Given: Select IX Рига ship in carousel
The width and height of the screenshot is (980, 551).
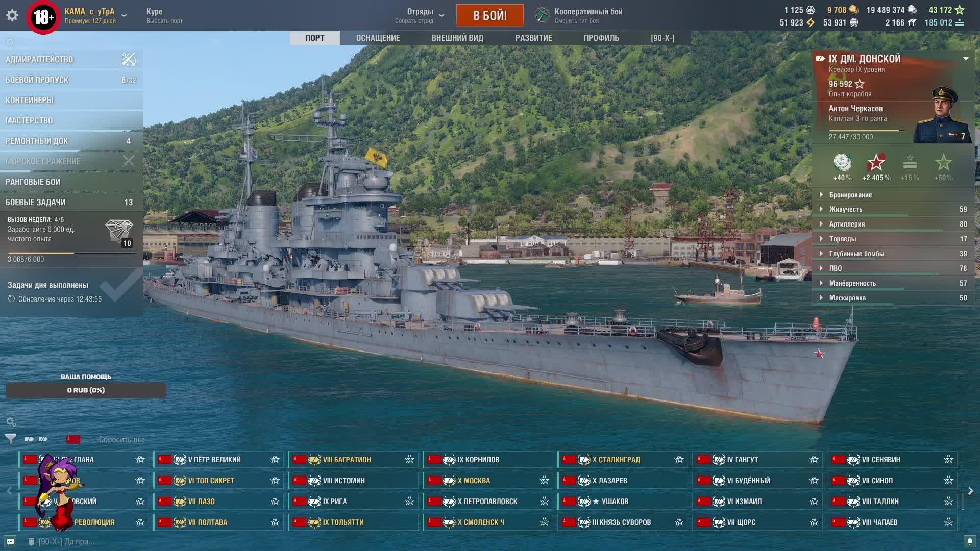Looking at the screenshot, I should 335,502.
